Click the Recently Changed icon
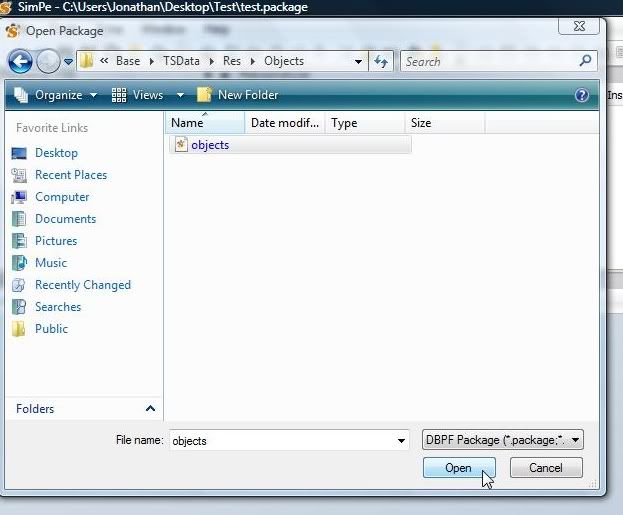This screenshot has width=623, height=515. [x=19, y=285]
